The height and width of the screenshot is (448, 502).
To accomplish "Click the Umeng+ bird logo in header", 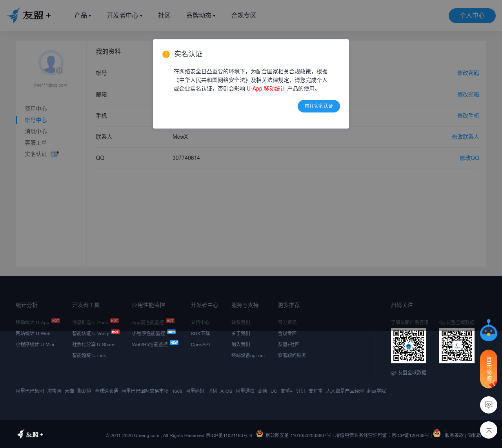I will click(x=29, y=15).
